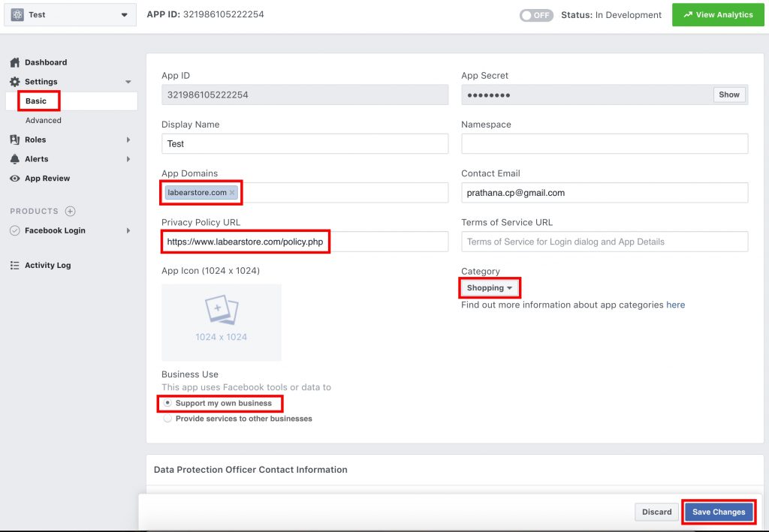Click Save Changes
769x532 pixels.
coord(719,512)
